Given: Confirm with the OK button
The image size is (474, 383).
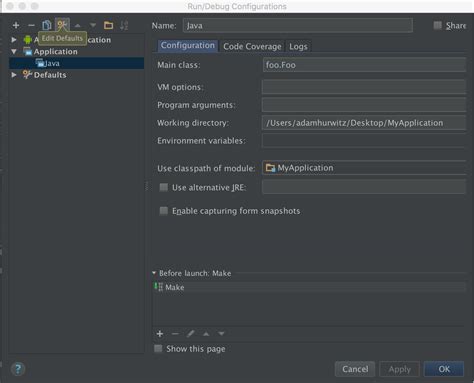Looking at the screenshot, I should [x=444, y=369].
